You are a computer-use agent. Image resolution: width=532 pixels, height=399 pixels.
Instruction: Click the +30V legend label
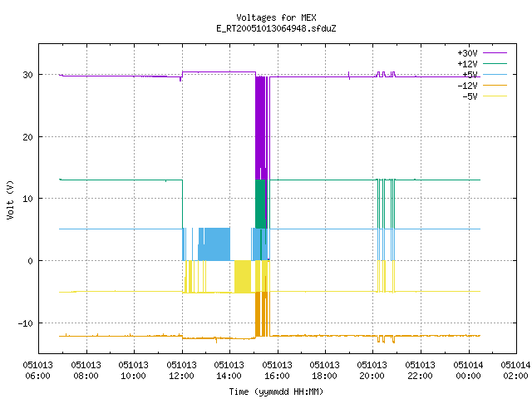(467, 53)
